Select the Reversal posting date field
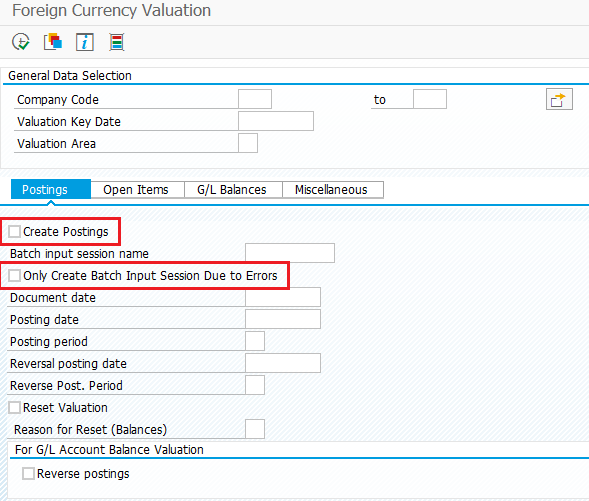Viewport: 589px width, 501px height. 283,363
